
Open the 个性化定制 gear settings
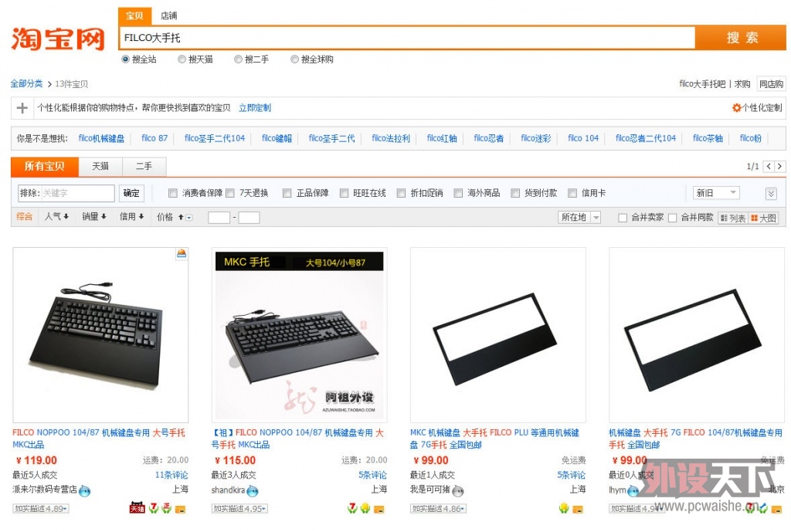click(x=757, y=108)
